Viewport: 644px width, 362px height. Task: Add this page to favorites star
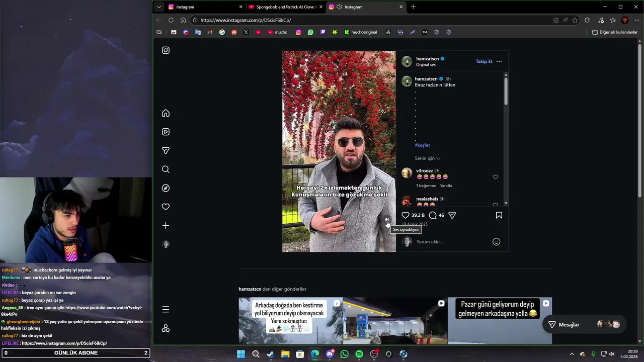pos(575,20)
